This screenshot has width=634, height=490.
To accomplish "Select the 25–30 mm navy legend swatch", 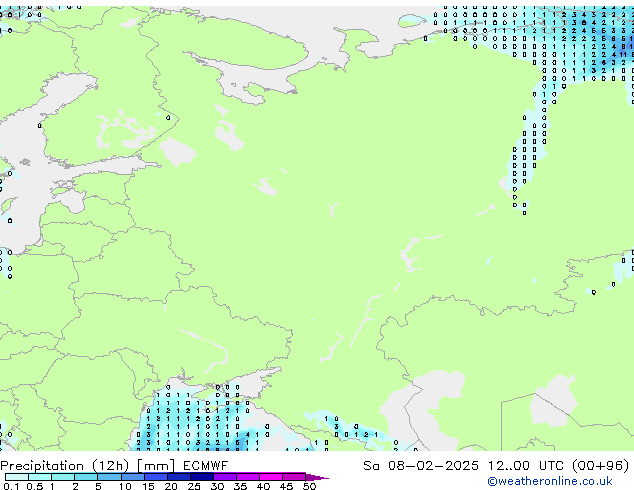I will [x=202, y=477].
